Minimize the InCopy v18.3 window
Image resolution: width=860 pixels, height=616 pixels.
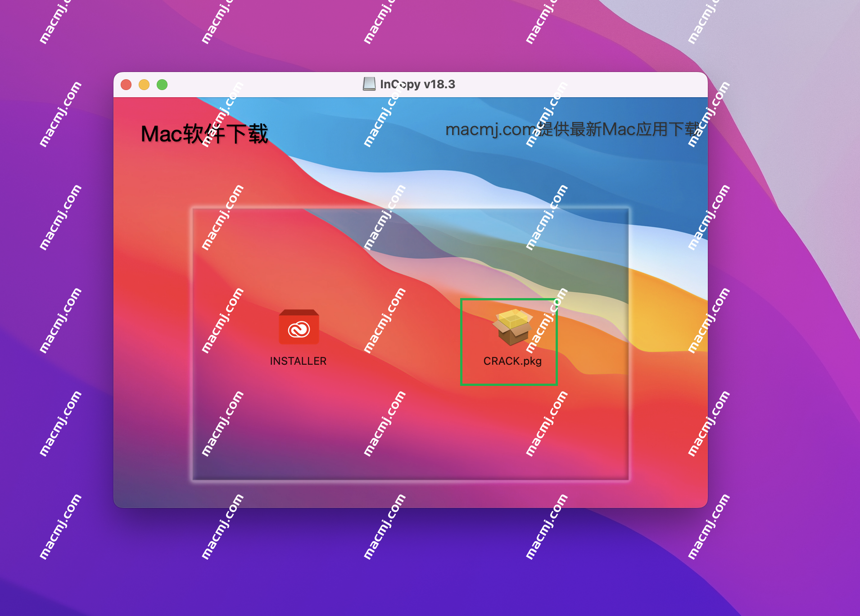pos(144,85)
